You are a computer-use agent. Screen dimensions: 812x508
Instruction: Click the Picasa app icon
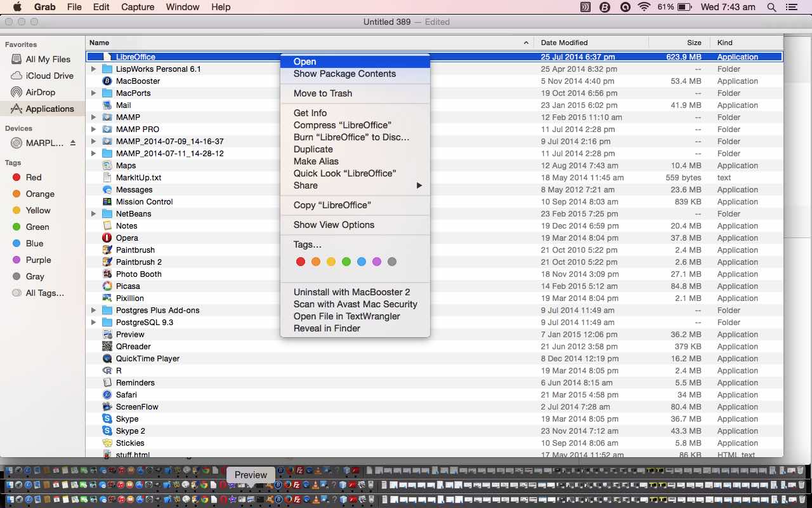[107, 286]
